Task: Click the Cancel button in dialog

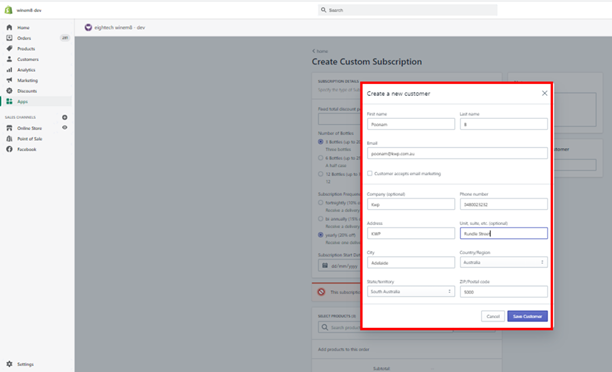Action: tap(493, 316)
